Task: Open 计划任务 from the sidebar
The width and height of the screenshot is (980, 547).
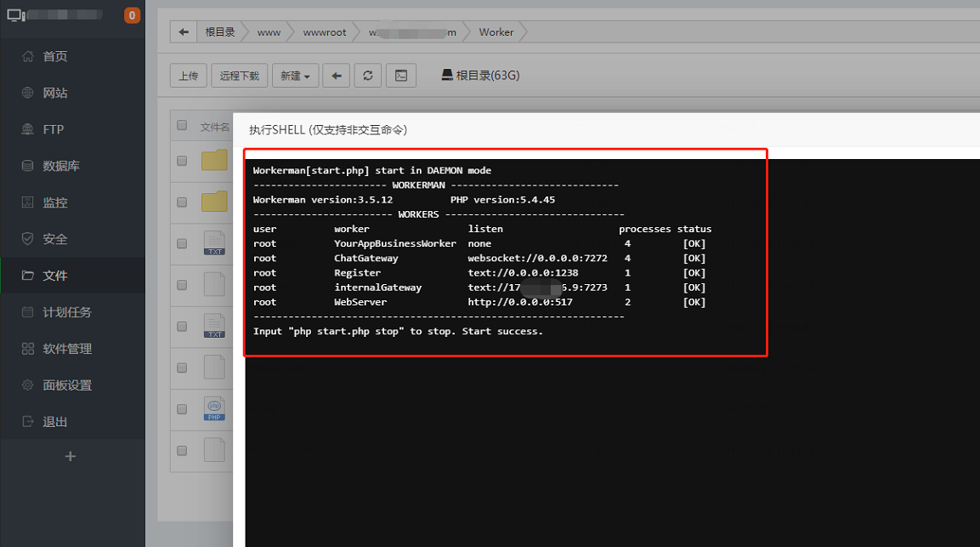Action: (x=67, y=312)
